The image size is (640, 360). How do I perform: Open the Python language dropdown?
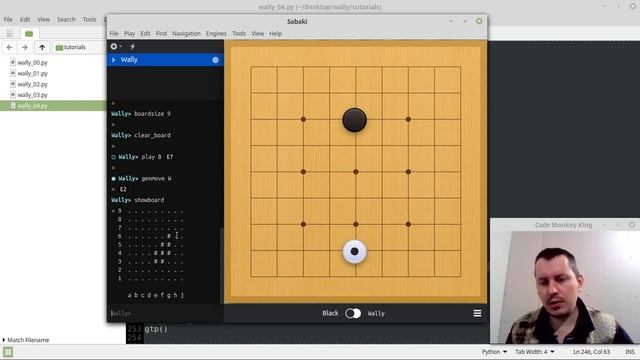(494, 352)
